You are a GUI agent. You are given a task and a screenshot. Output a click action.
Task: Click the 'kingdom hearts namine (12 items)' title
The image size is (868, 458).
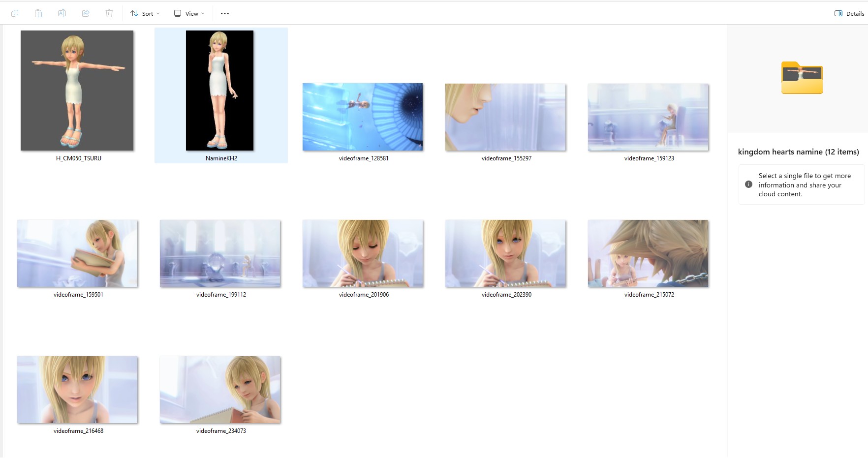point(798,152)
